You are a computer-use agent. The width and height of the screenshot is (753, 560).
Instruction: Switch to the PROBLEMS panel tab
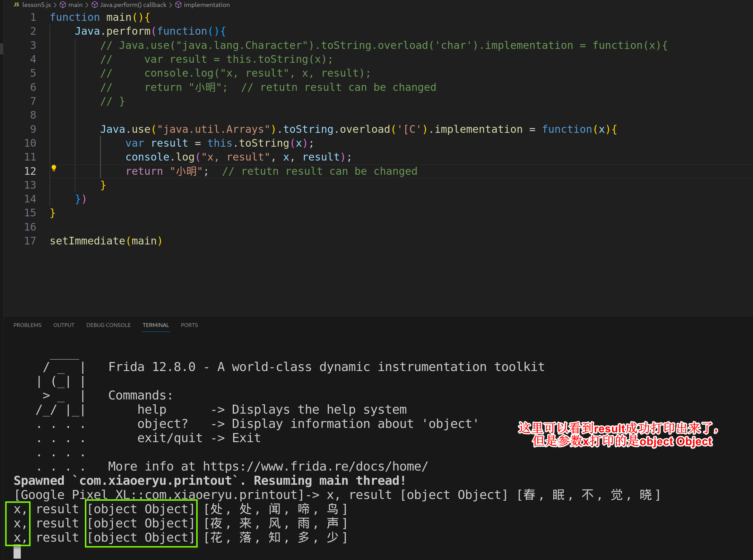pyautogui.click(x=27, y=325)
